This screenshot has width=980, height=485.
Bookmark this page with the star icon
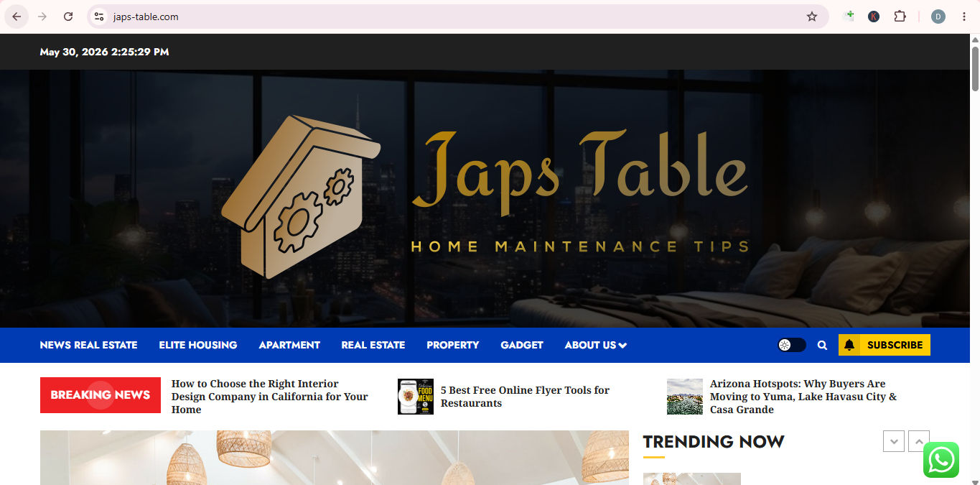tap(812, 17)
